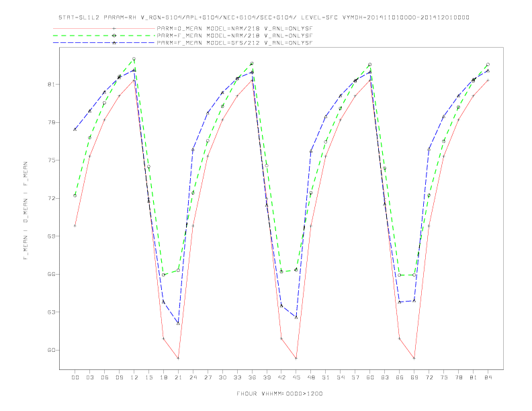
Task: Click x-axis forecast hour label 15
Action: [148, 377]
